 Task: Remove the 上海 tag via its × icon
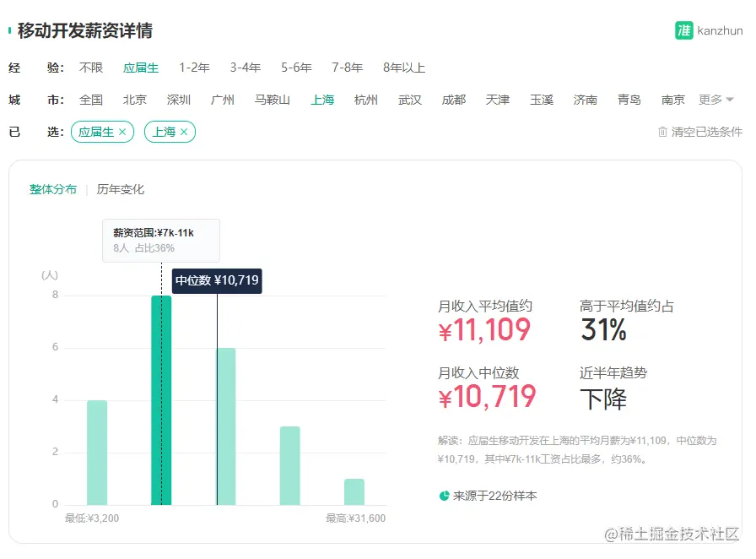[186, 132]
